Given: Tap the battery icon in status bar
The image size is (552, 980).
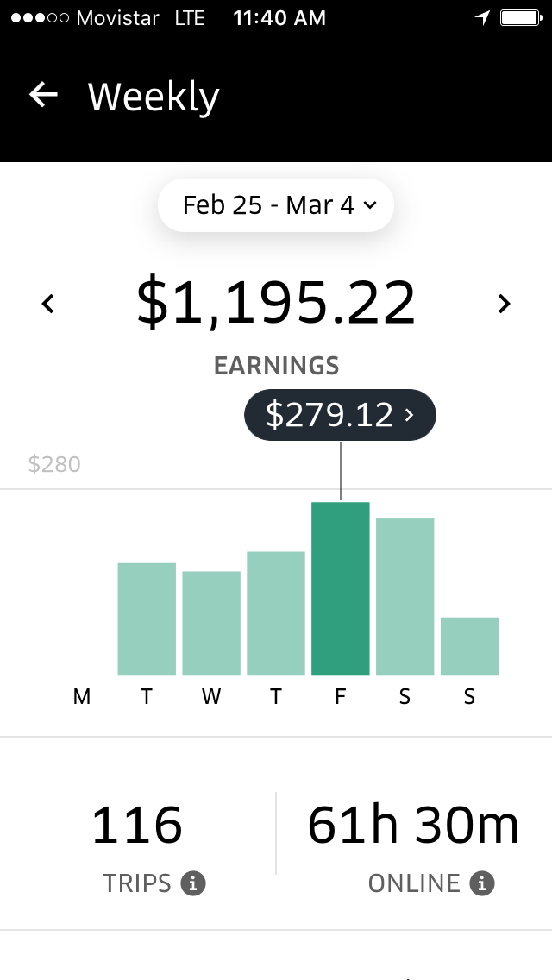Looking at the screenshot, I should pos(520,18).
